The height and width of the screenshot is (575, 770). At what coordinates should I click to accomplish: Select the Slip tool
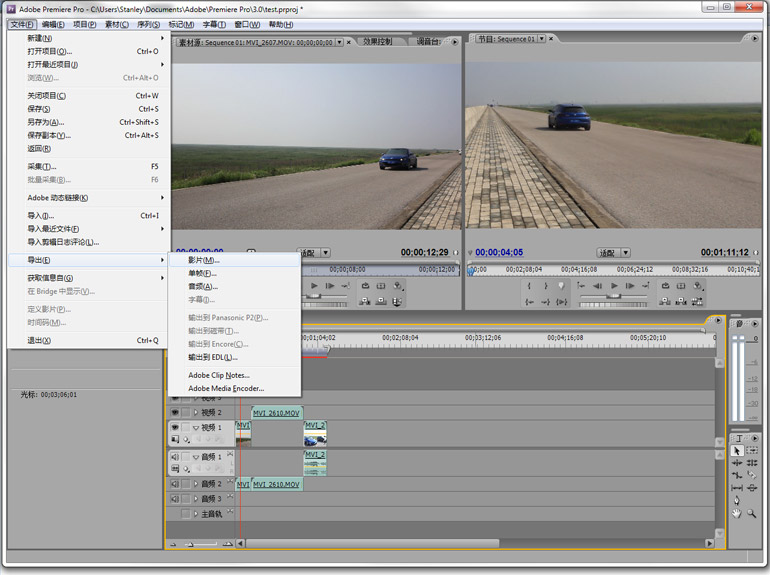click(737, 488)
